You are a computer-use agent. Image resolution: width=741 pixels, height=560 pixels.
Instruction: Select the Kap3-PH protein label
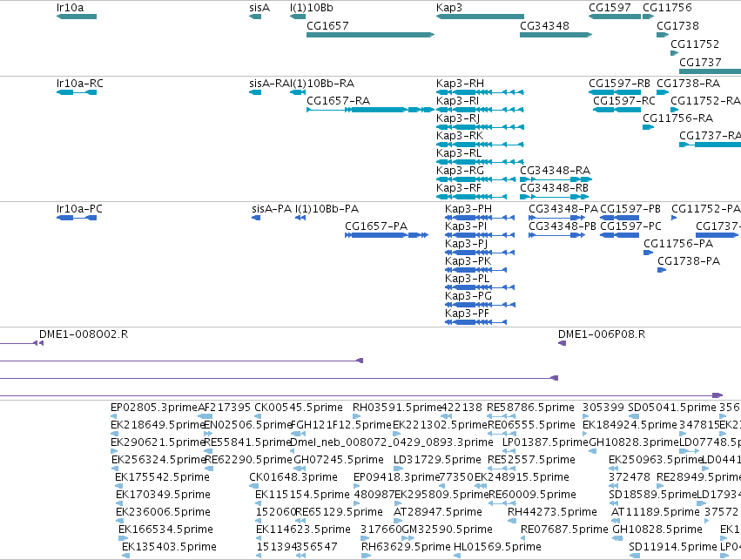click(x=468, y=209)
